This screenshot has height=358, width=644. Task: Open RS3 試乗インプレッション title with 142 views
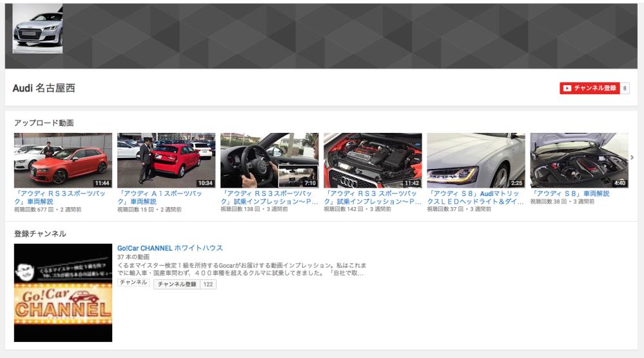tap(373, 197)
